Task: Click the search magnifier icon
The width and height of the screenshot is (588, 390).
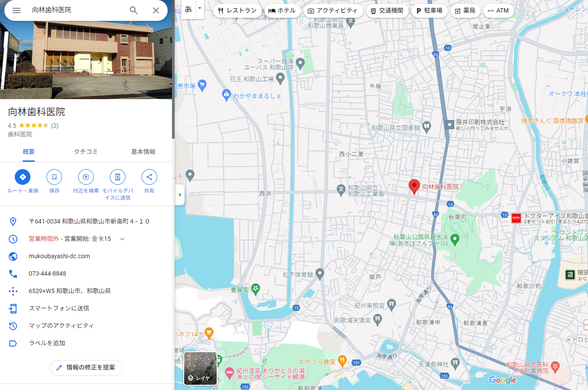Action: 134,10
